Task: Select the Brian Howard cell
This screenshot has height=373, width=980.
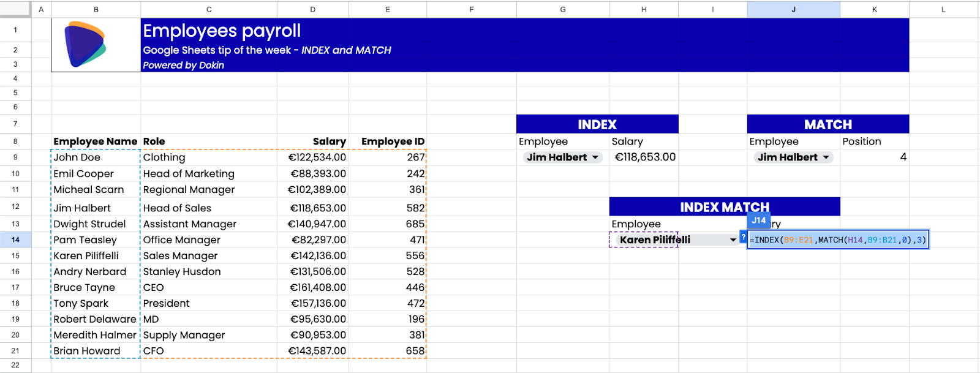Action: (96, 352)
